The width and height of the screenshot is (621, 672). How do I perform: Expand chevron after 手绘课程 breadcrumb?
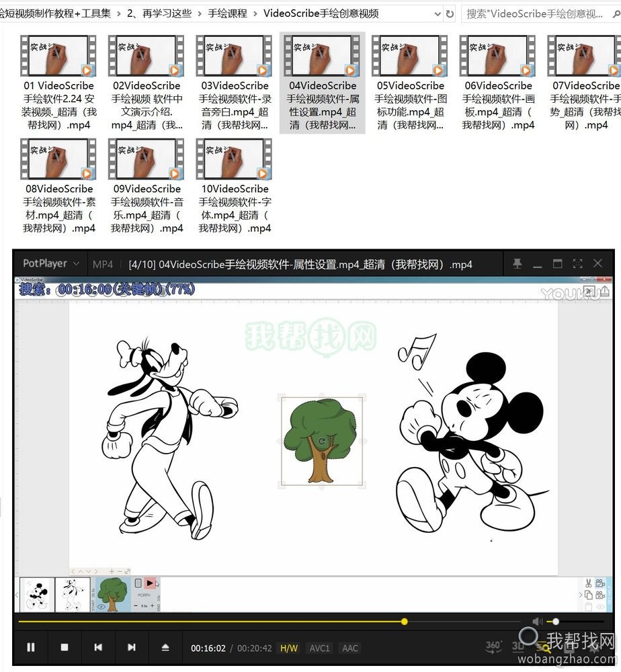click(x=255, y=13)
